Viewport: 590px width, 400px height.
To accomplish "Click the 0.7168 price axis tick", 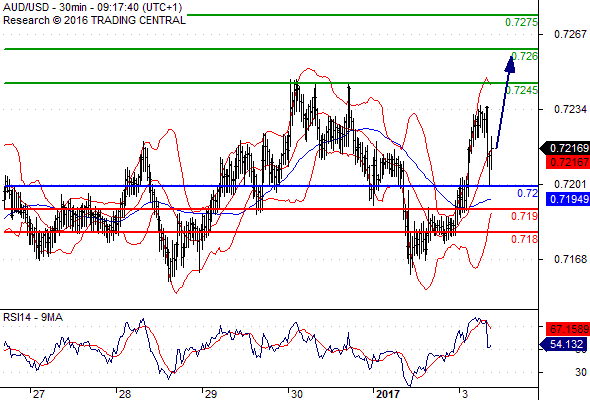I will 570,259.
